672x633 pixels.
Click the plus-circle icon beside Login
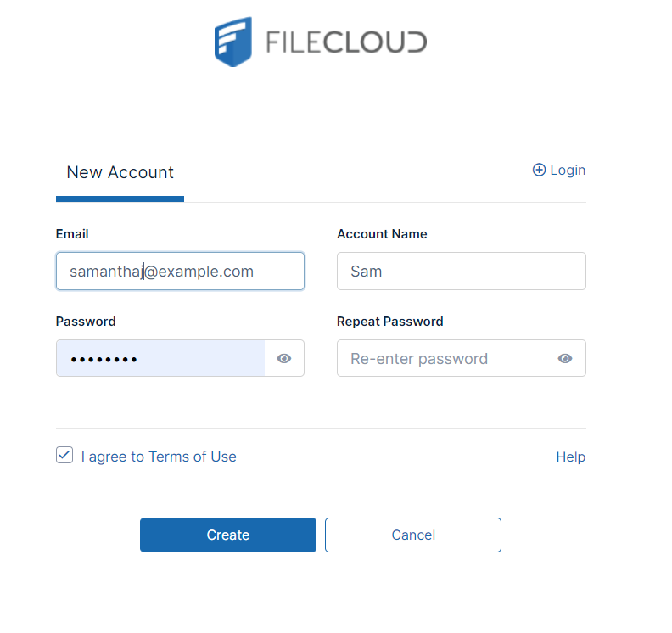click(539, 170)
